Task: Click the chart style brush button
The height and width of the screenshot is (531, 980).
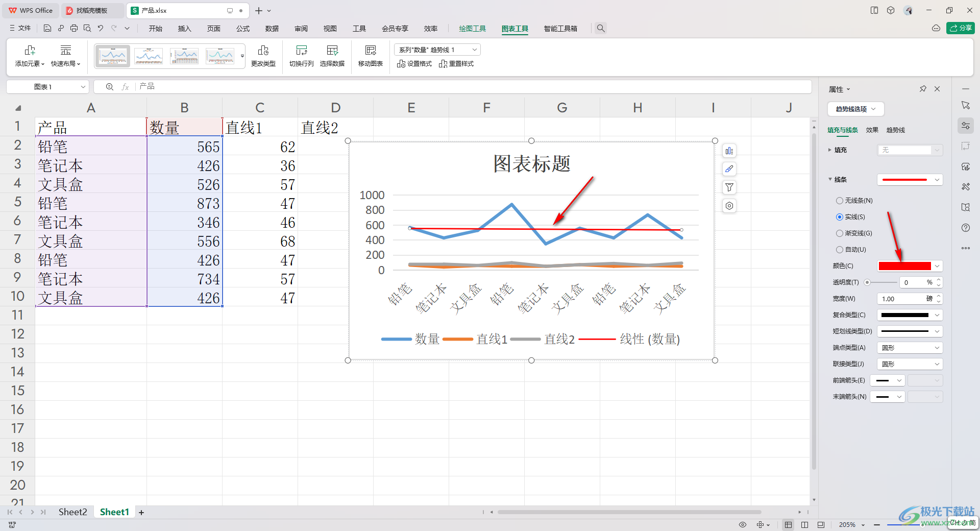Action: click(729, 169)
